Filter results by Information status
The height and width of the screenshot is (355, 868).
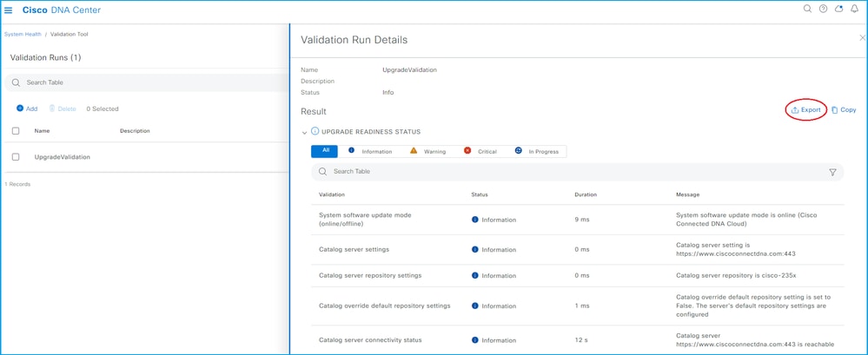pos(370,152)
